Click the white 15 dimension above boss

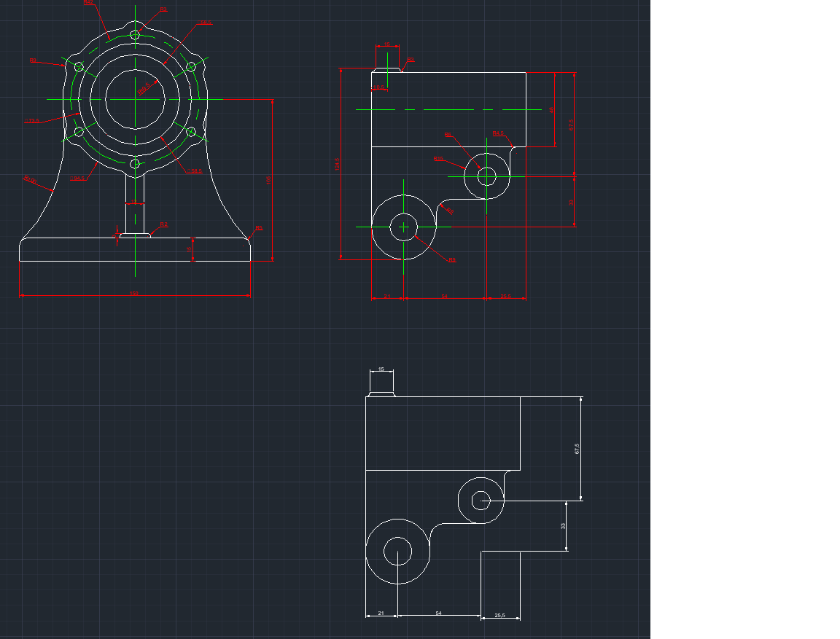click(x=381, y=369)
